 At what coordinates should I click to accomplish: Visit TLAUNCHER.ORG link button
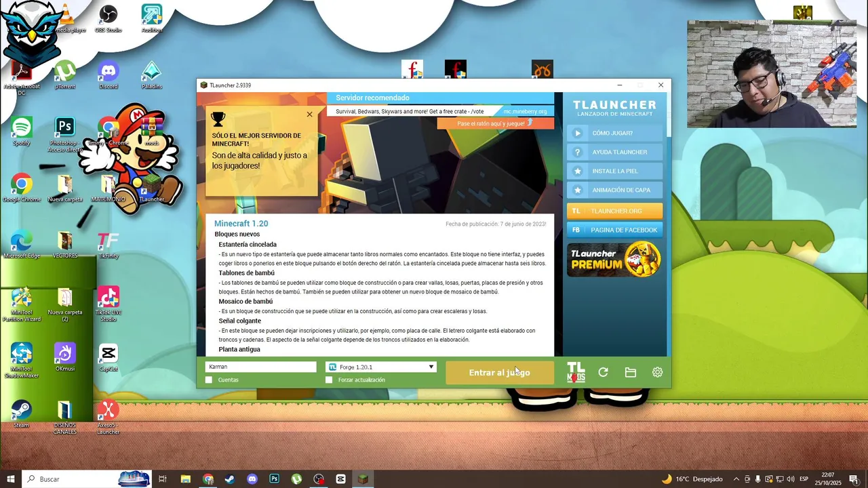(614, 211)
